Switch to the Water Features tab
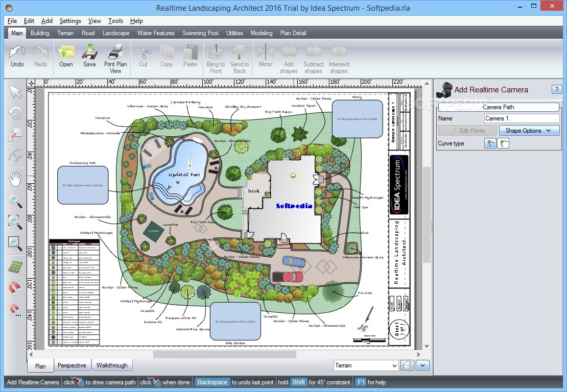The height and width of the screenshot is (392, 567). [x=156, y=33]
